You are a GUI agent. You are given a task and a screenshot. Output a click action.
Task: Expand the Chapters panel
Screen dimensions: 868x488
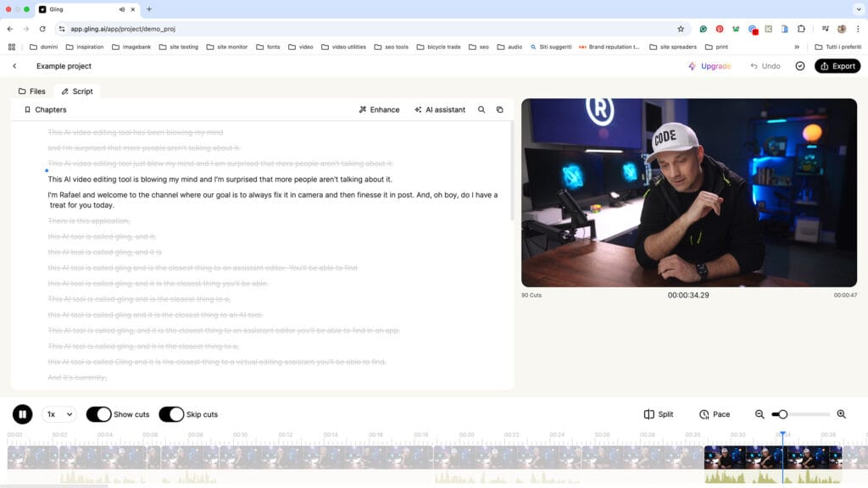pos(45,109)
